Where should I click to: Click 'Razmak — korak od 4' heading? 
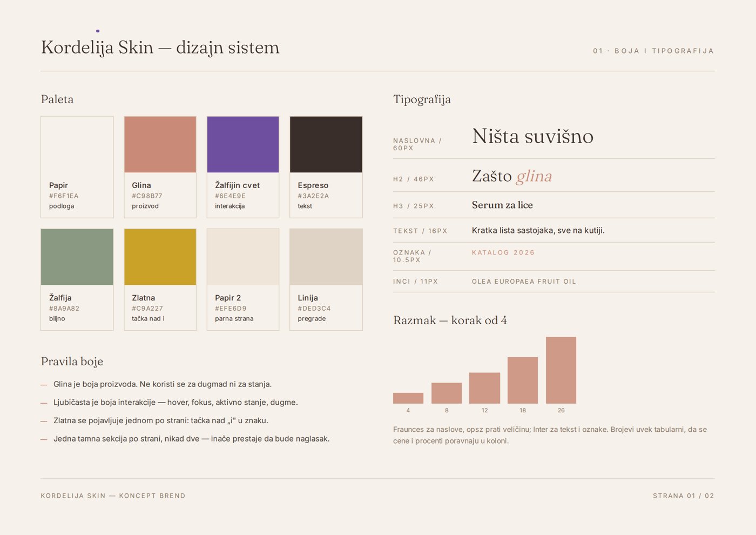point(450,320)
